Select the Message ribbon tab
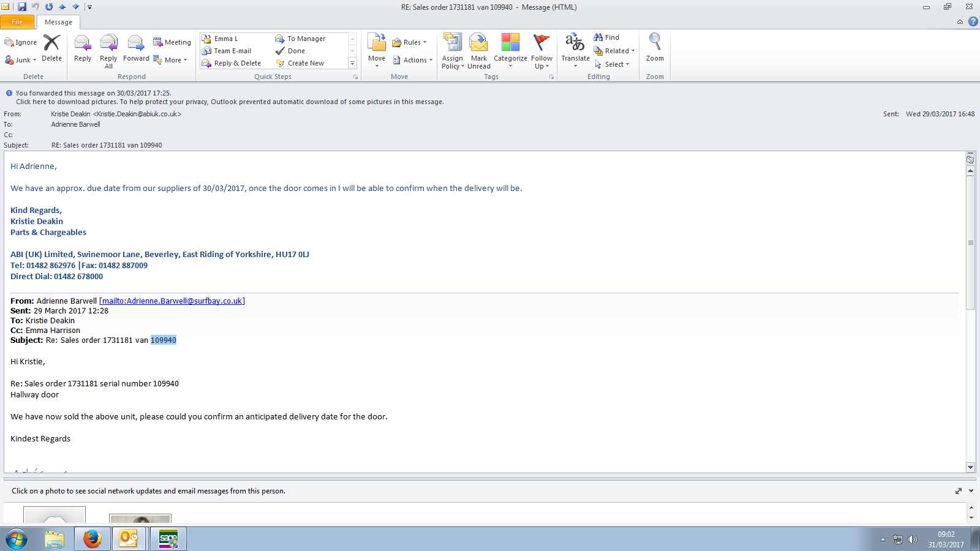The width and height of the screenshot is (980, 551). (x=58, y=22)
